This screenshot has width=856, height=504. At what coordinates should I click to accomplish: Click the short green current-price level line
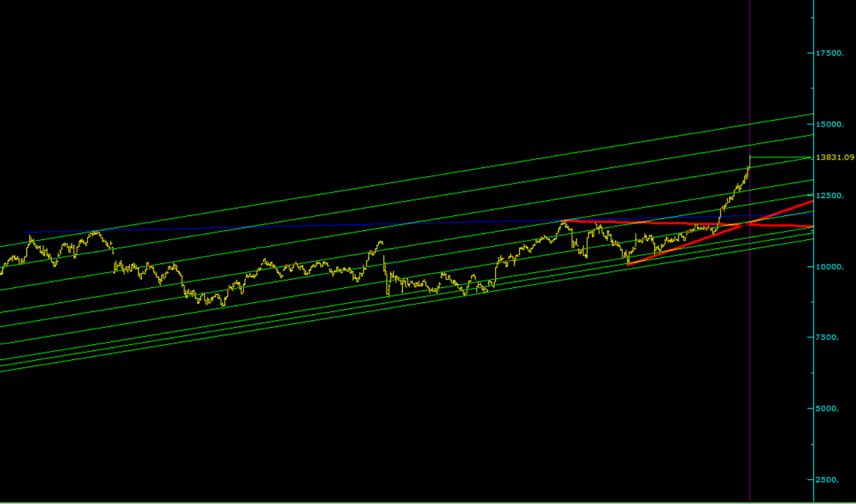[x=781, y=157]
